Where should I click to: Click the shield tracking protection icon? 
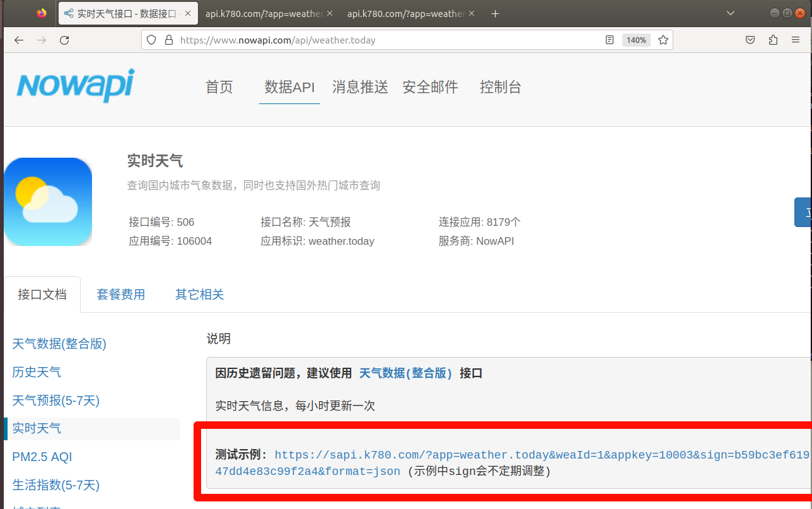pos(151,40)
